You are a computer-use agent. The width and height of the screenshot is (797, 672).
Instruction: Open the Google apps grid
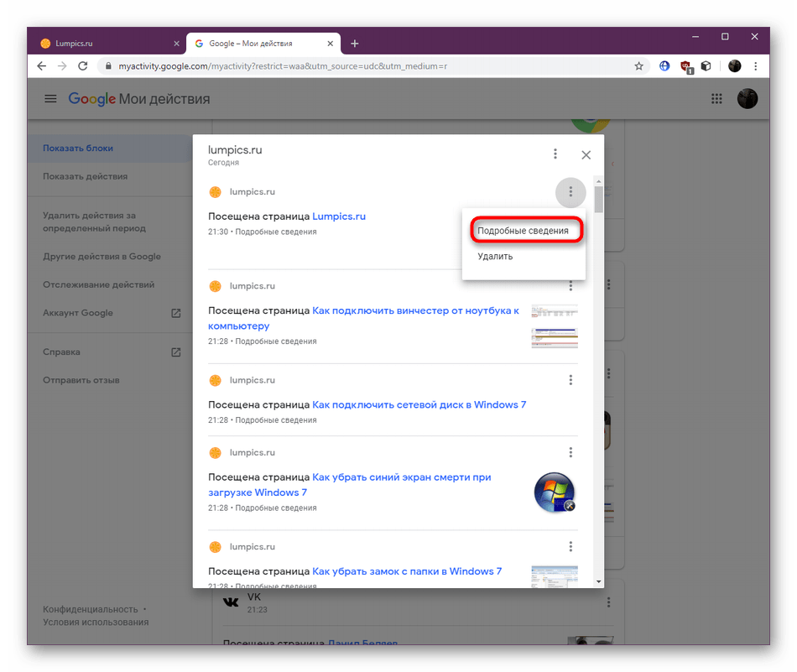716,99
